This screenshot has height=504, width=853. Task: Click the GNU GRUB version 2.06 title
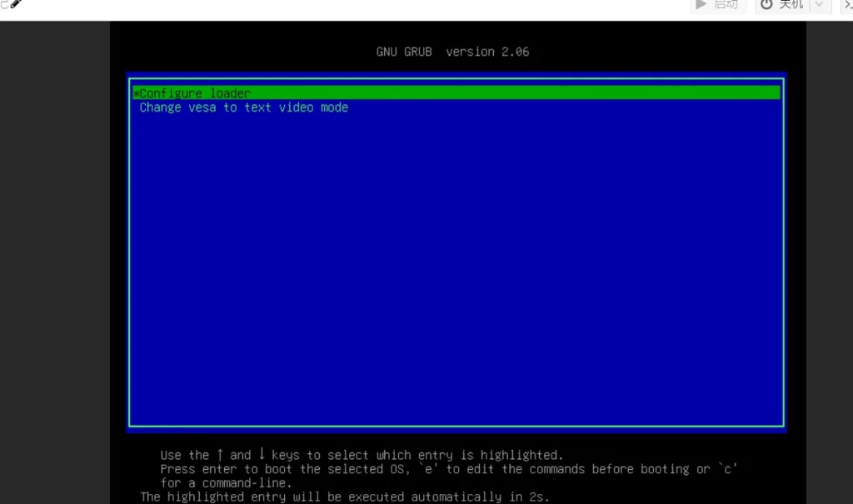452,52
